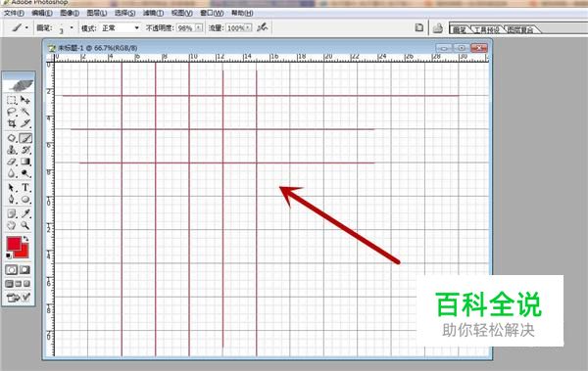Screen dimensions: 588x371
Task: Open the flow (流量) slider arrow
Action: [x=248, y=28]
